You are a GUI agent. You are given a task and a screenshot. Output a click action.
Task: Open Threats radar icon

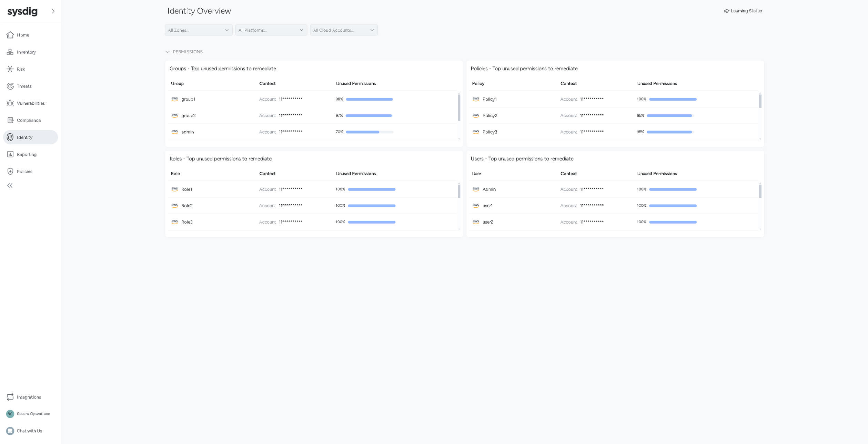(x=10, y=86)
